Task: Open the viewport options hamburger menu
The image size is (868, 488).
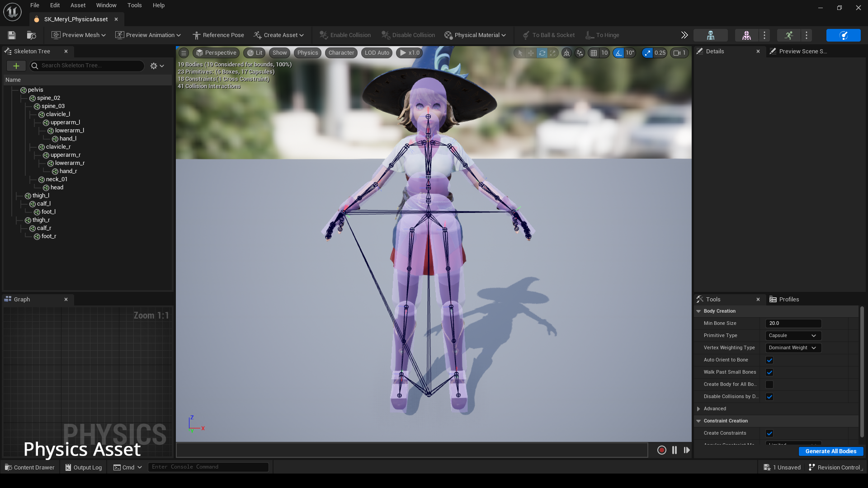Action: [184, 53]
